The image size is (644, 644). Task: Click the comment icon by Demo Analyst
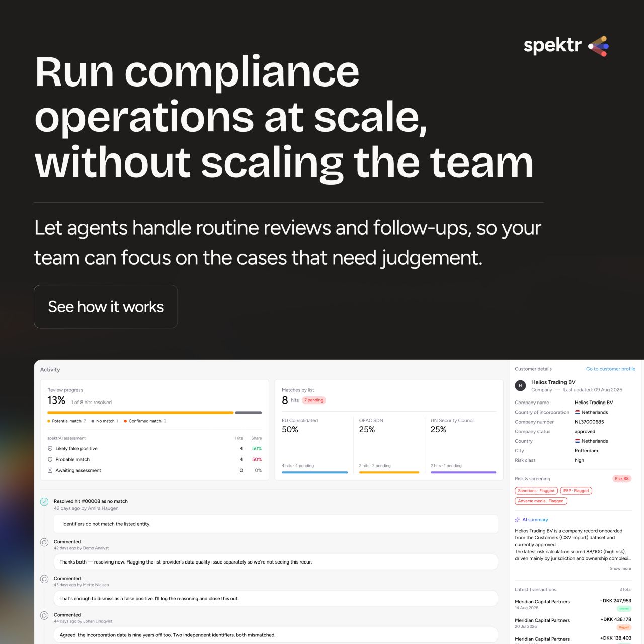44,542
